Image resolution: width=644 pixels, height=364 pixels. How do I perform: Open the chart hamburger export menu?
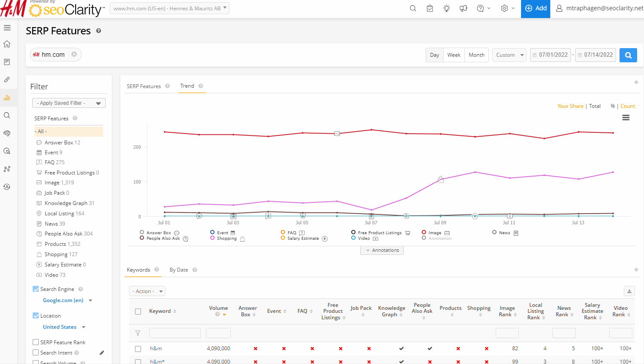tap(626, 118)
